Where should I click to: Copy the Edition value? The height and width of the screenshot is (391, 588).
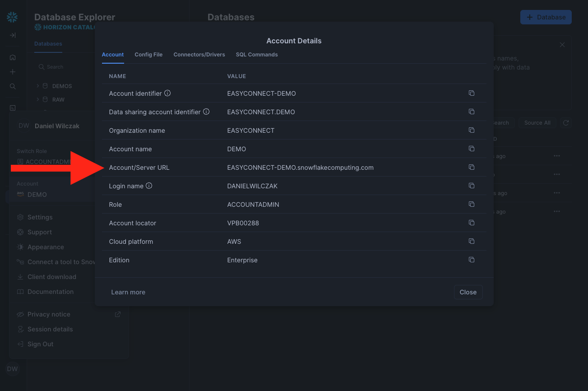471,260
